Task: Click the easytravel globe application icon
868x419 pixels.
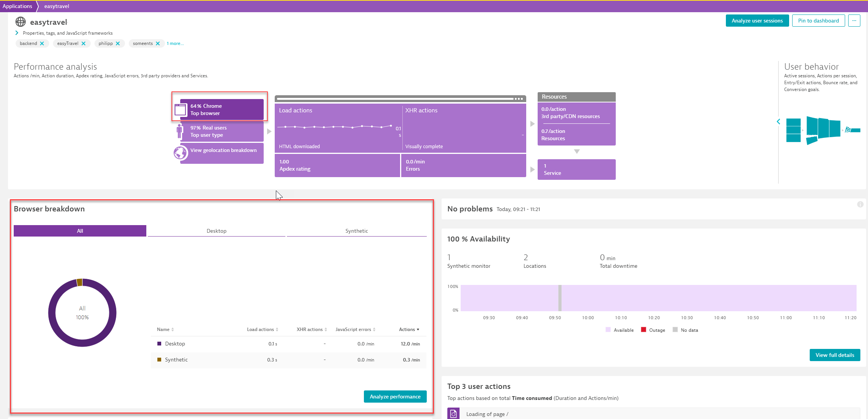Action: (x=21, y=22)
